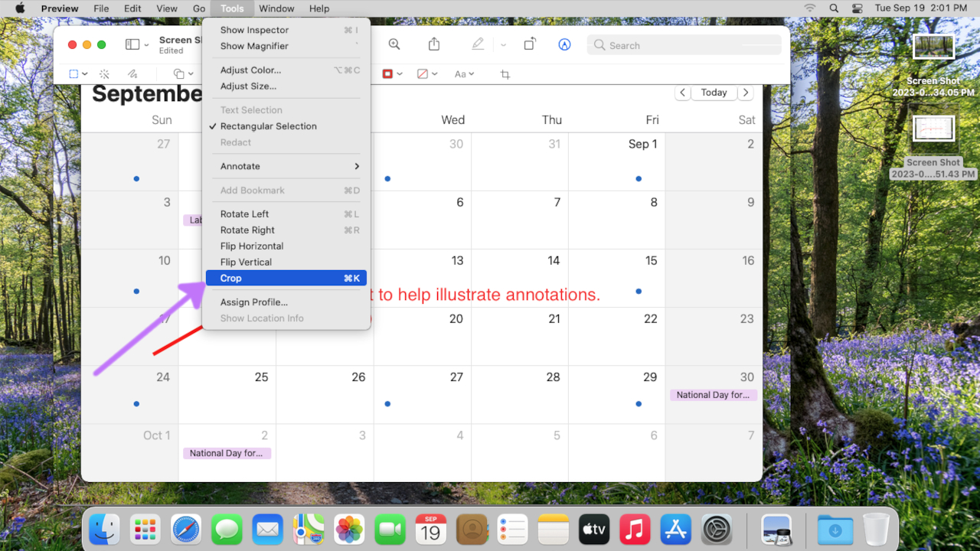The height and width of the screenshot is (551, 980).
Task: Click the Rotate toolbar icon
Action: [529, 44]
